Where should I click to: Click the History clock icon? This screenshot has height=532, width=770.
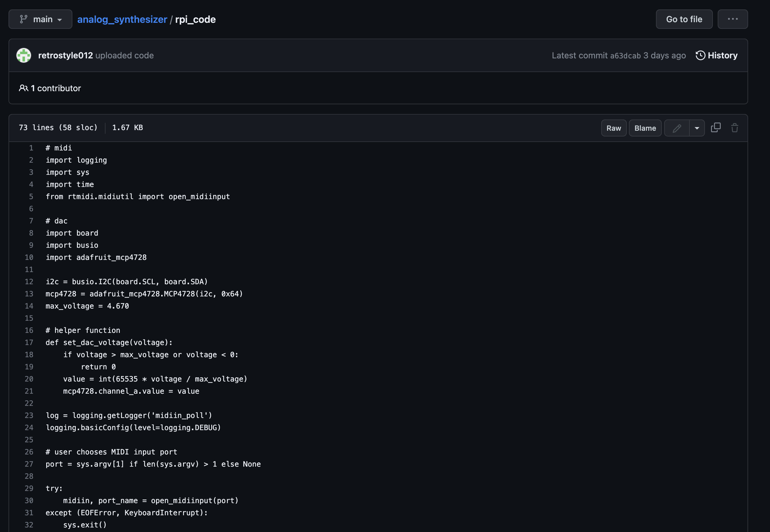(x=700, y=55)
